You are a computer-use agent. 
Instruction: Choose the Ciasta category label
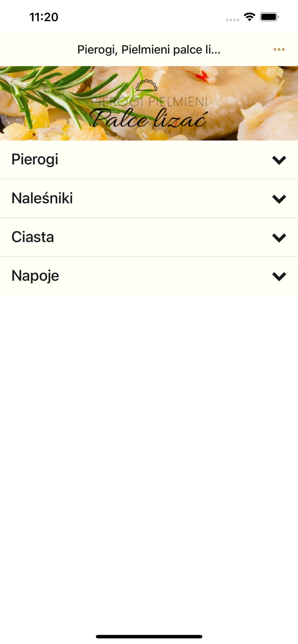[33, 237]
